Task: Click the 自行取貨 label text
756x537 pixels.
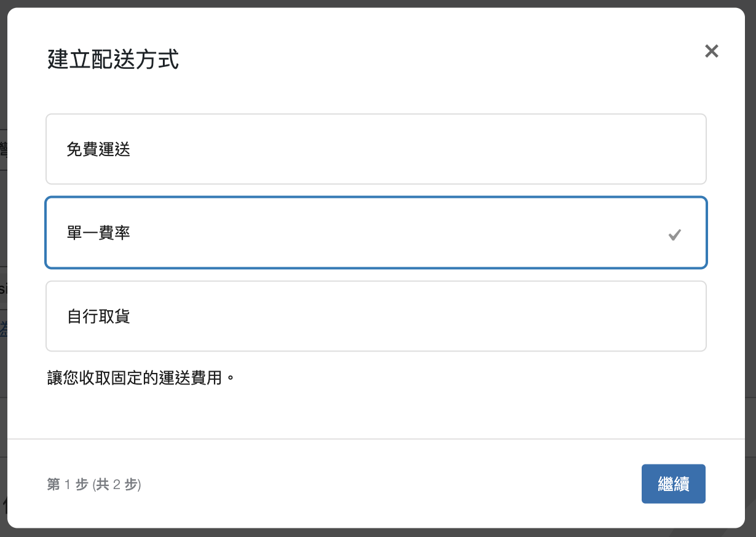Action: 98,317
